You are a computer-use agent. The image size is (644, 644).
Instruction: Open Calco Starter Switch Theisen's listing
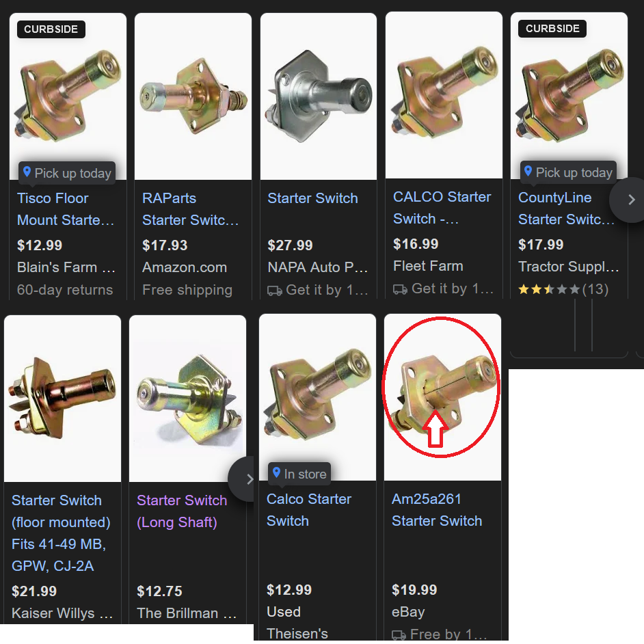[309, 510]
